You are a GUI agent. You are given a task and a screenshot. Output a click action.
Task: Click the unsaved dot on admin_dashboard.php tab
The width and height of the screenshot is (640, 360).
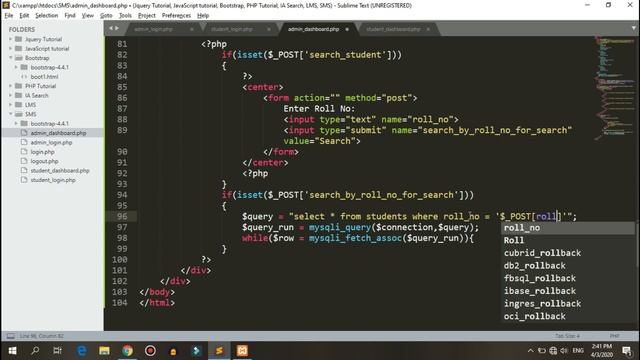click(347, 29)
